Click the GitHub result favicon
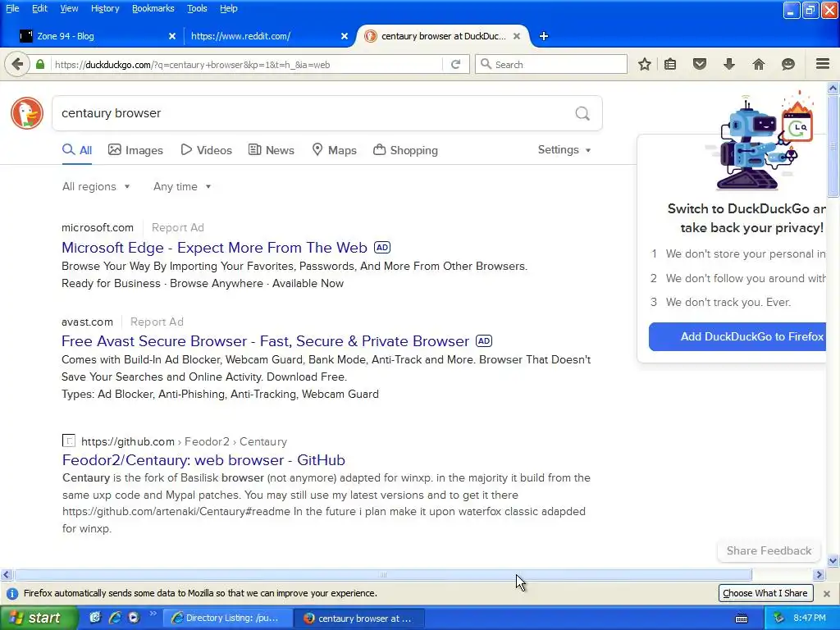The width and height of the screenshot is (840, 630). click(69, 441)
